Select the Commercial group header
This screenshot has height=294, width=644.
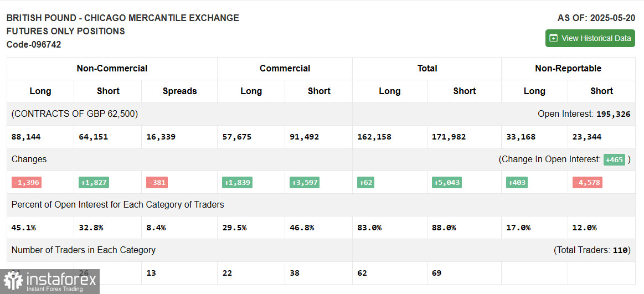click(285, 69)
